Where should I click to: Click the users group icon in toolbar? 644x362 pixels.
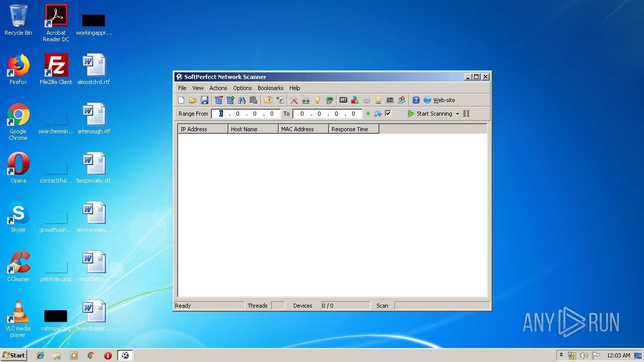tap(401, 100)
